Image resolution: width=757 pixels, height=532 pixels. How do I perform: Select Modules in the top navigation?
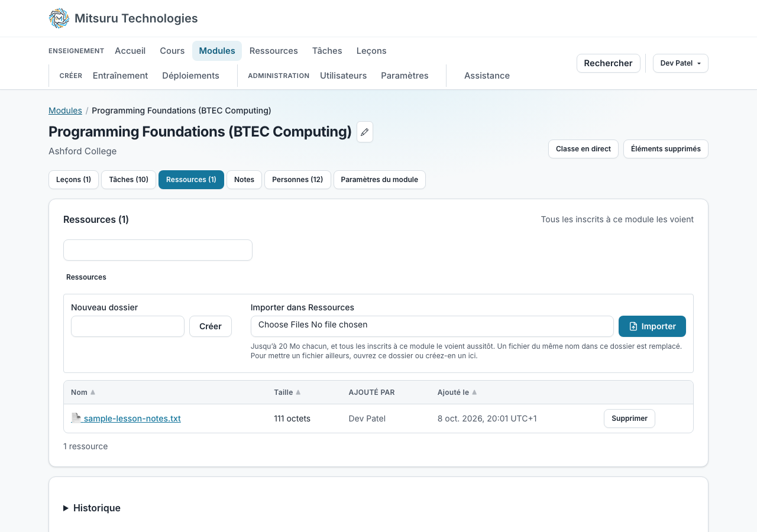[217, 51]
